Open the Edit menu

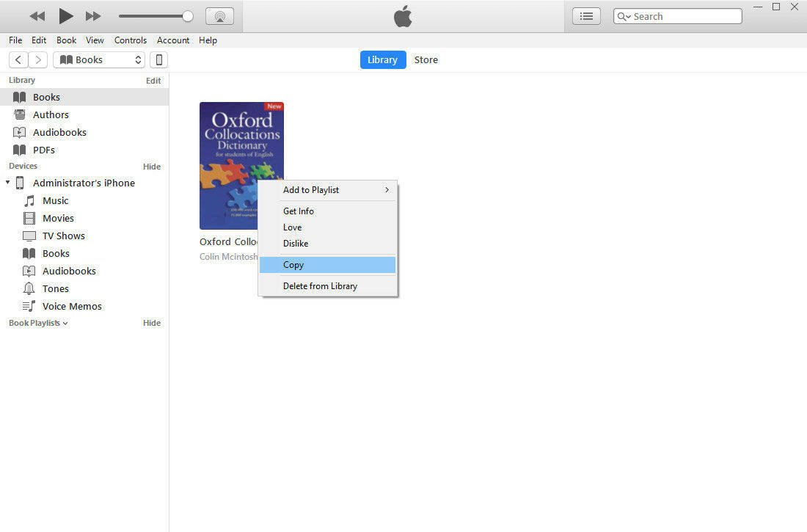[x=39, y=40]
